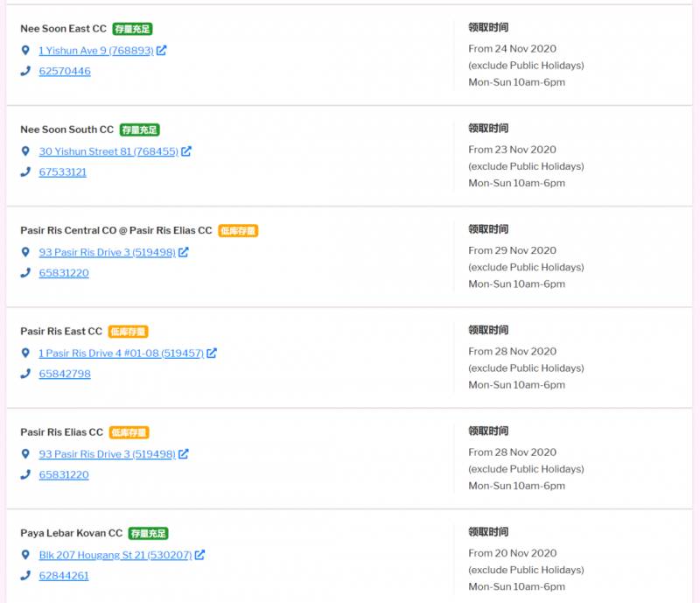Select phone number 65842798 for Pasir Ris East
Image resolution: width=700 pixels, height=603 pixels.
click(x=65, y=375)
